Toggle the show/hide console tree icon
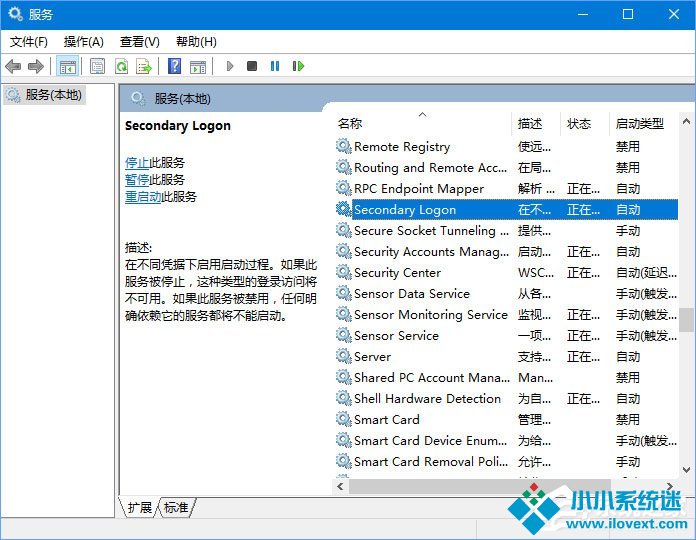 pos(67,67)
